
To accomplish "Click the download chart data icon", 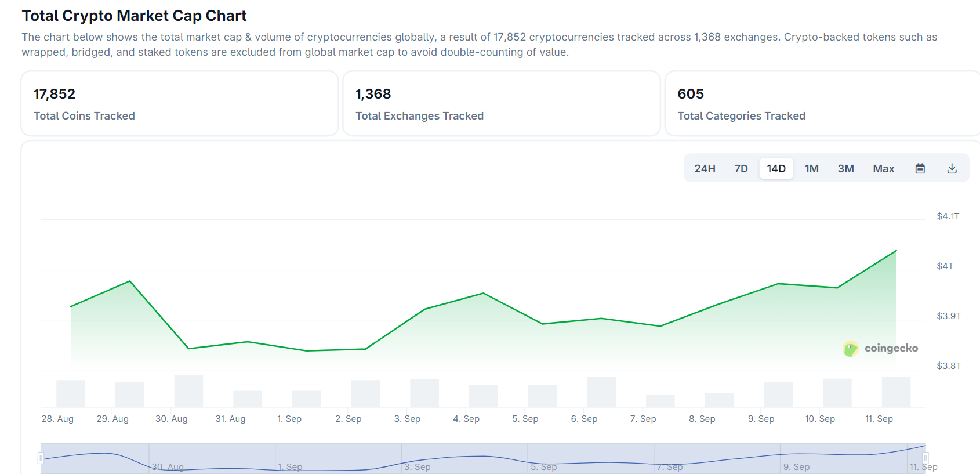I will click(952, 169).
